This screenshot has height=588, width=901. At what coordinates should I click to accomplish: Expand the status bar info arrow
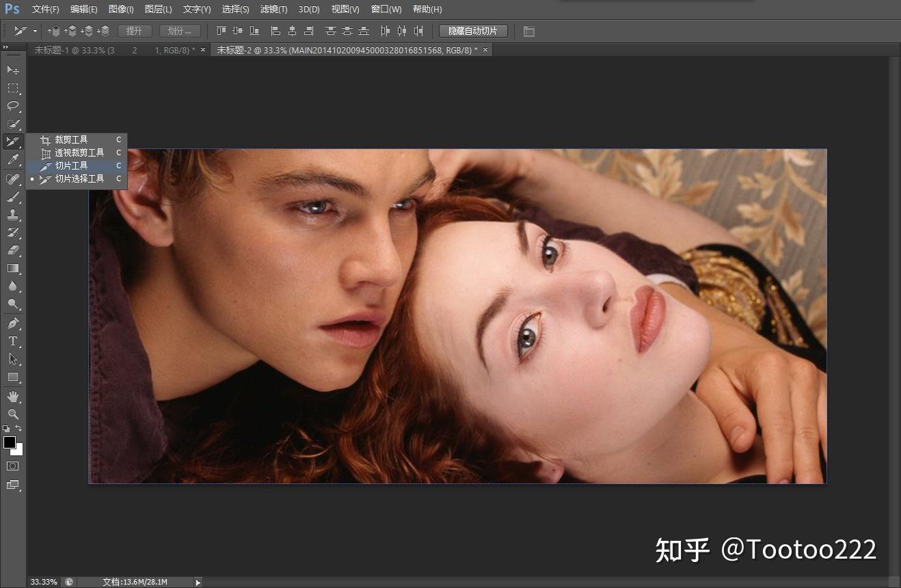pyautogui.click(x=198, y=582)
